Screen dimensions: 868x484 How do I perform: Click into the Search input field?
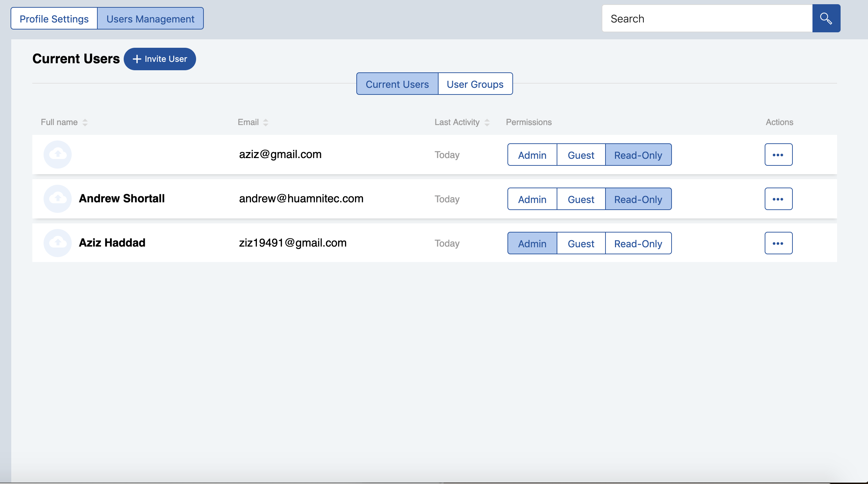pyautogui.click(x=706, y=19)
